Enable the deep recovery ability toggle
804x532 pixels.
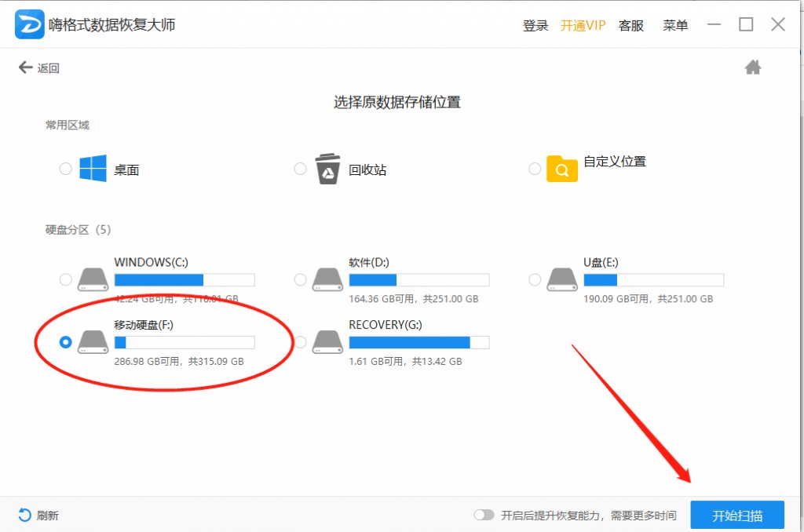tap(484, 515)
